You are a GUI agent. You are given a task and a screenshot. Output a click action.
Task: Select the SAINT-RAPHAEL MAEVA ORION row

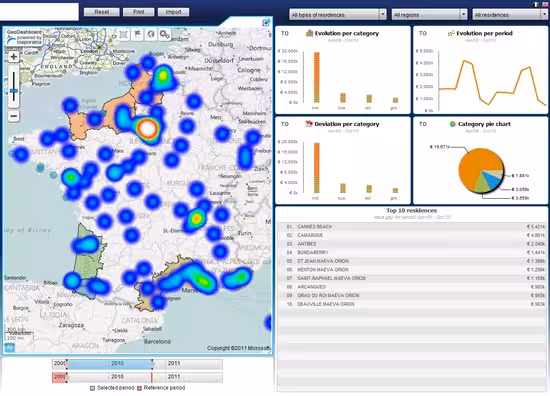412,278
